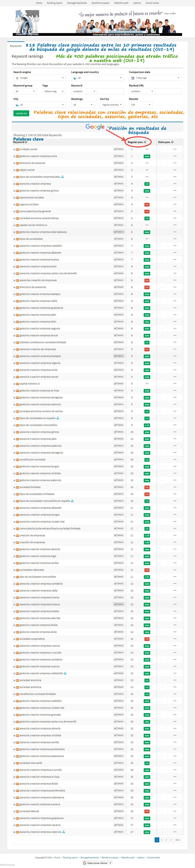The image size is (195, 868).
Task: Expand the Comparison date dropdown
Action: coord(155,78)
